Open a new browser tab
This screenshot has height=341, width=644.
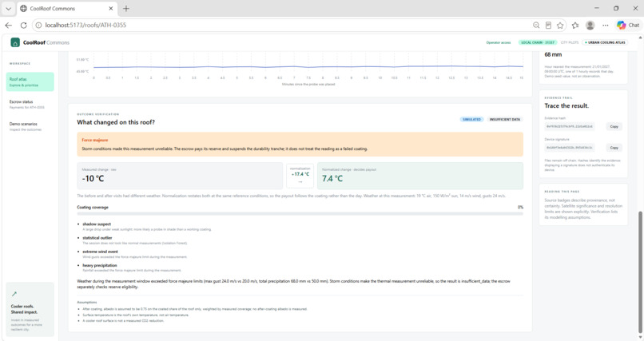126,8
